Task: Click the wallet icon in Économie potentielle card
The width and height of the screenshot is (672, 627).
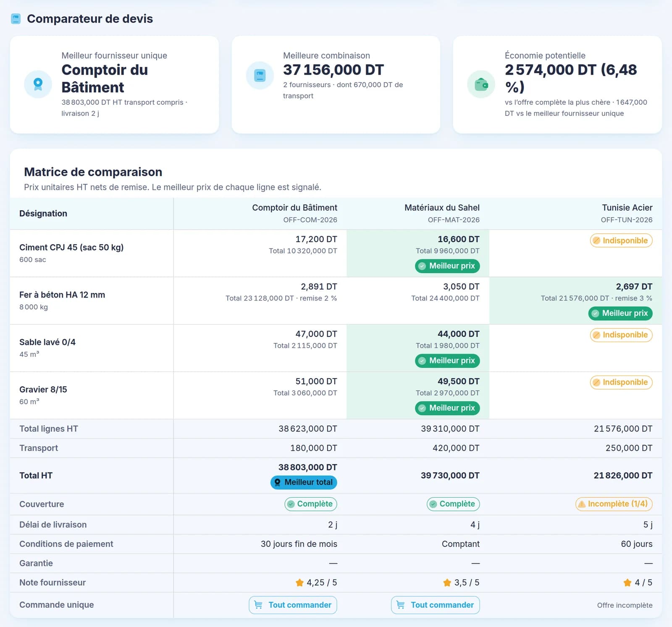Action: tap(481, 84)
